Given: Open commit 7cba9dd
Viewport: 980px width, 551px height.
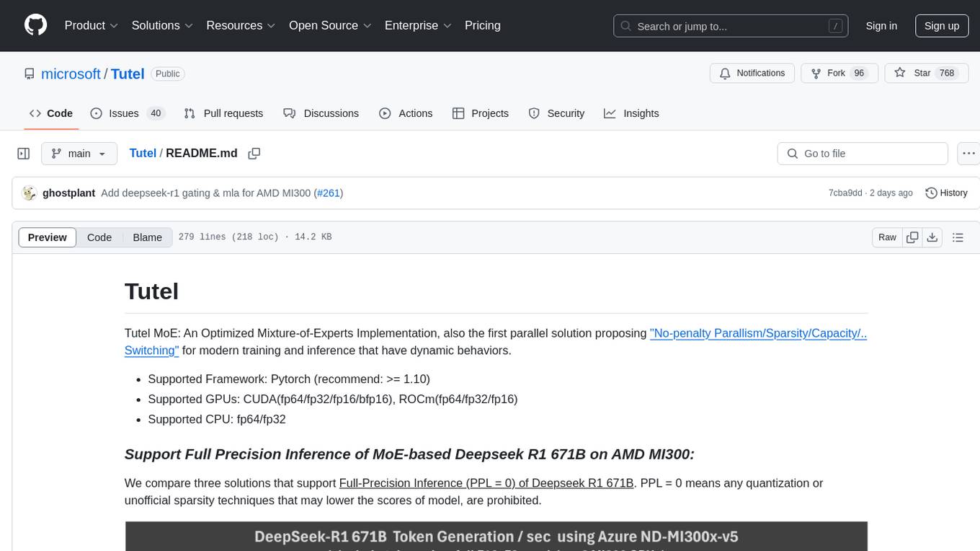Looking at the screenshot, I should [x=845, y=193].
